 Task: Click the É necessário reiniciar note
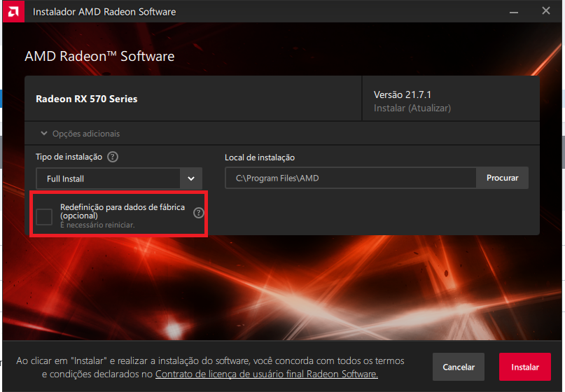pos(97,225)
